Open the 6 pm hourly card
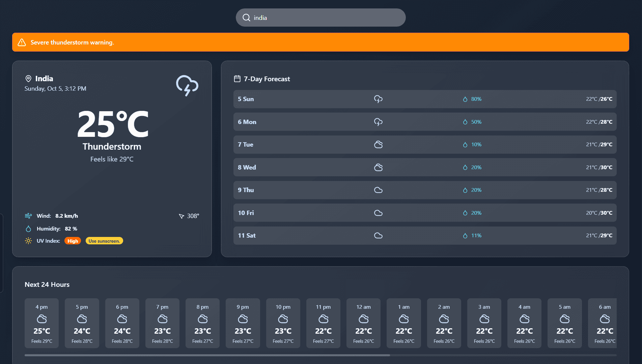The image size is (642, 364). [122, 323]
